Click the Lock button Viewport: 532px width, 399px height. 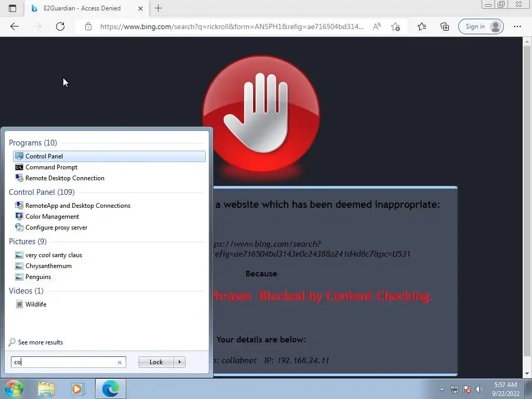[x=156, y=362]
